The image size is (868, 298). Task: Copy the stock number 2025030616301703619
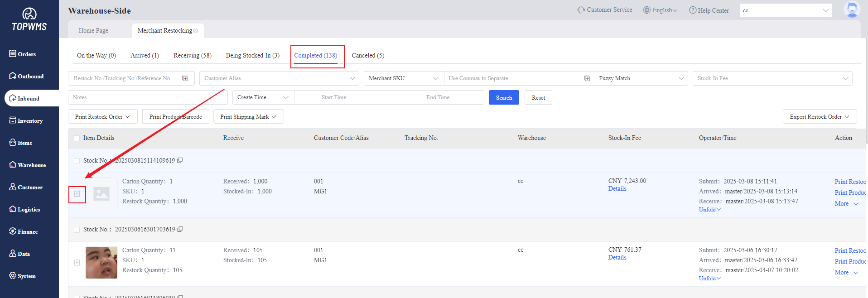[180, 229]
